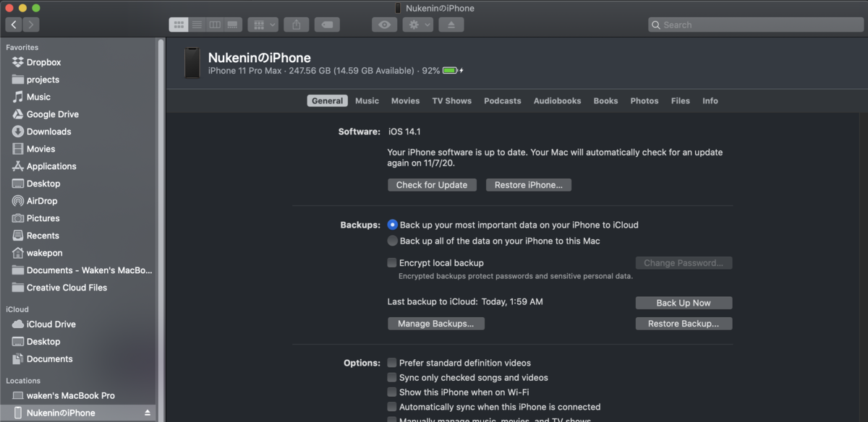Viewport: 868px width, 422px height.
Task: Switch to gallery view
Action: 232,25
